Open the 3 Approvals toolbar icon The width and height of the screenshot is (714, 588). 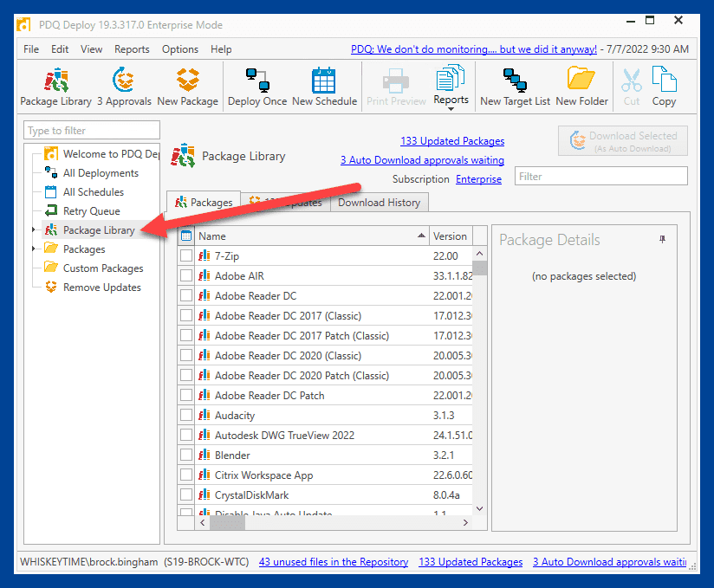coord(124,87)
